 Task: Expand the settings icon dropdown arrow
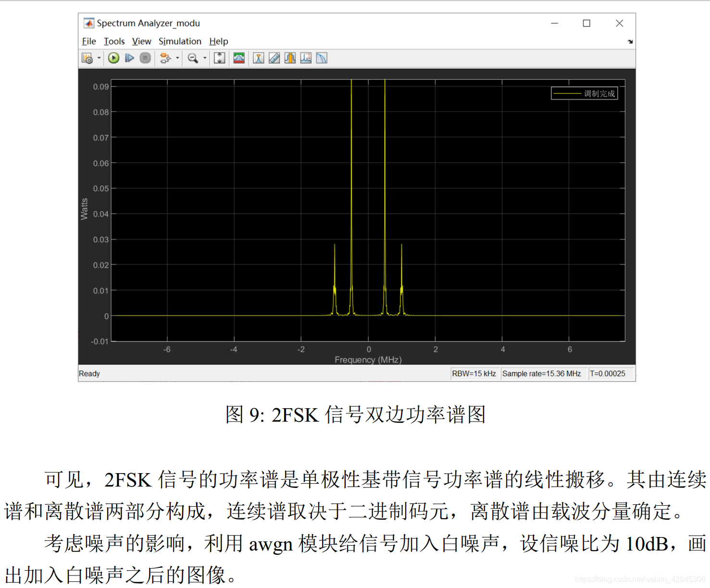click(99, 58)
